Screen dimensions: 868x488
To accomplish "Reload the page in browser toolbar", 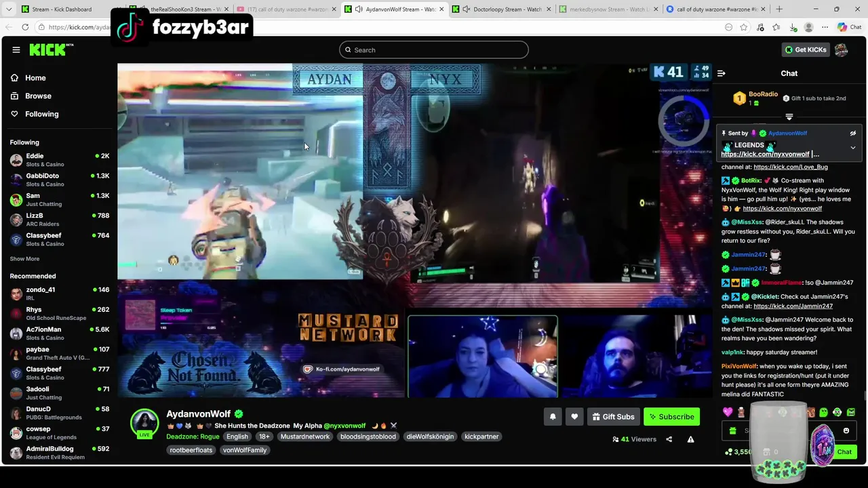I will 25,27.
